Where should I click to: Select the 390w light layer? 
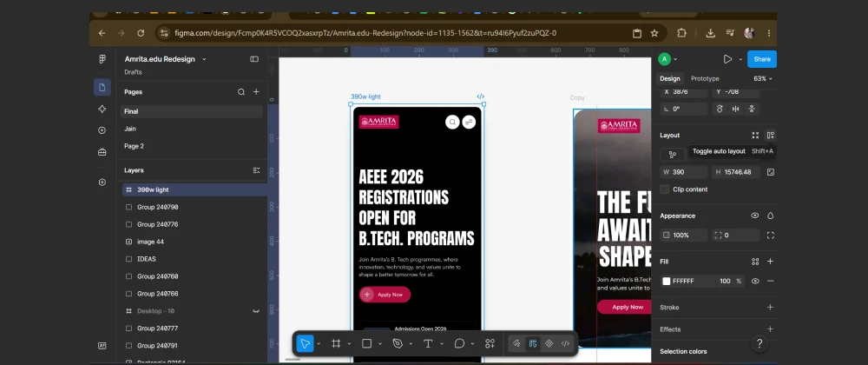point(194,189)
